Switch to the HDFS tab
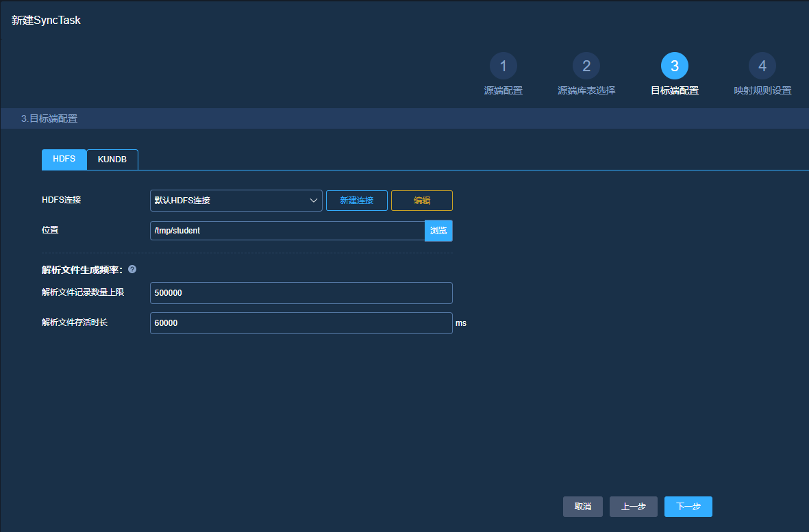 click(64, 159)
